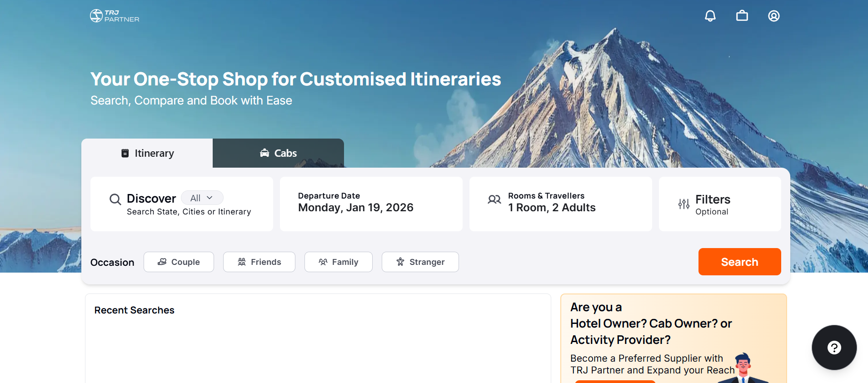
Task: Switch to the Itinerary tab
Action: [147, 153]
